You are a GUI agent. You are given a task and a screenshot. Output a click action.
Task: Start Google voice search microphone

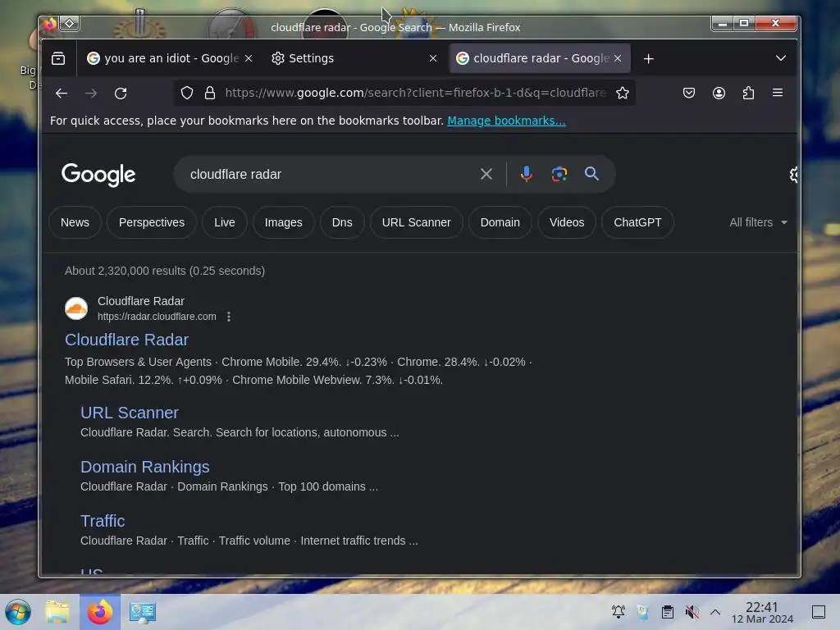pyautogui.click(x=527, y=174)
